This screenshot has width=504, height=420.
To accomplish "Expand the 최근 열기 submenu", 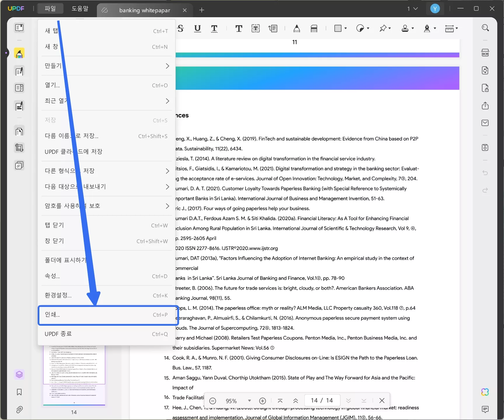I will coord(107,101).
